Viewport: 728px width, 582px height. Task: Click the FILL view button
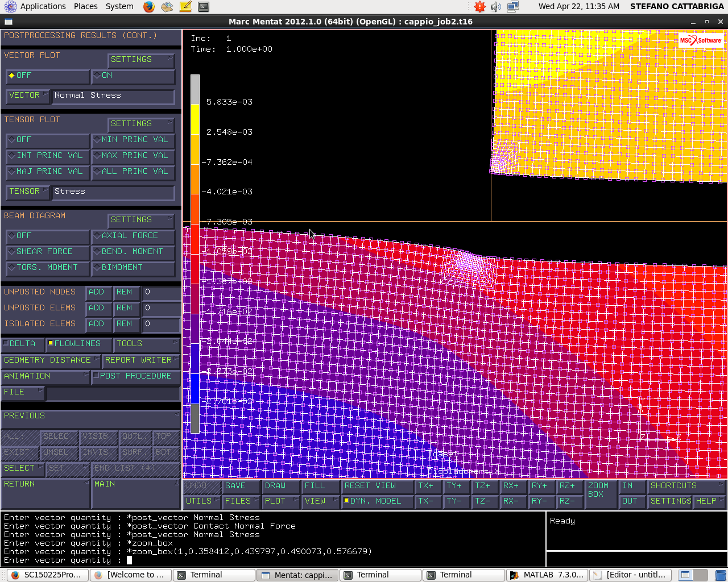(x=320, y=486)
